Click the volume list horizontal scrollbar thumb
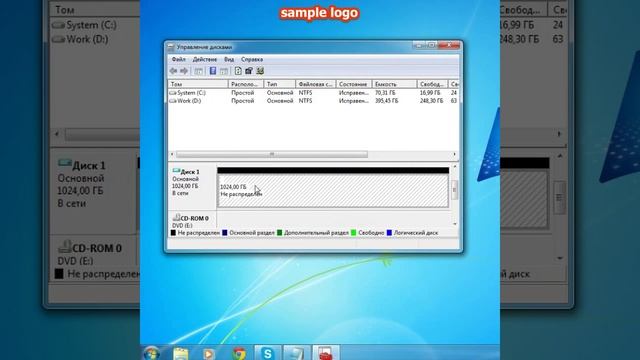The height and width of the screenshot is (360, 640). tap(272, 154)
